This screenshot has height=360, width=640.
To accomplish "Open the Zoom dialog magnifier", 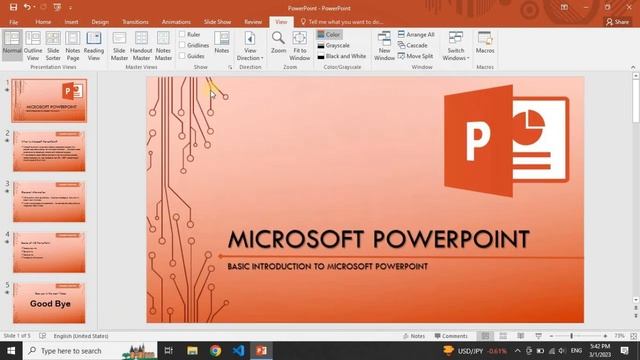I will tap(278, 42).
